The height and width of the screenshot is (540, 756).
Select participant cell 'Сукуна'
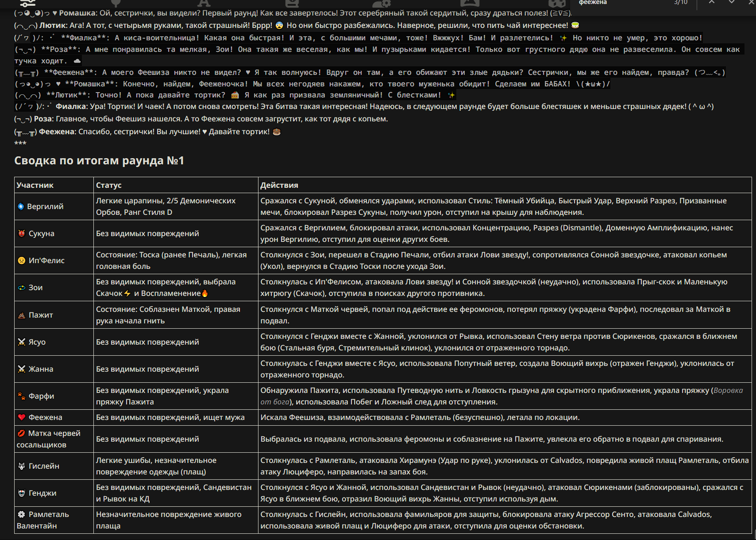(54, 233)
